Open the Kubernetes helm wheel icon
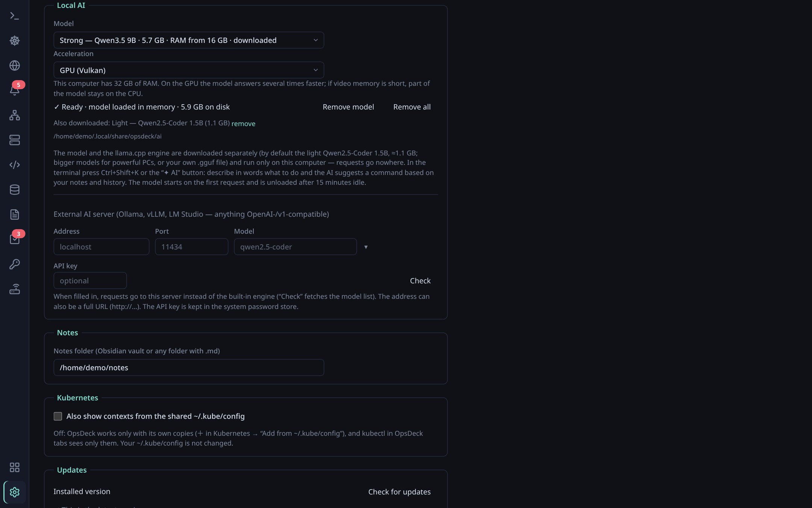The width and height of the screenshot is (812, 508). point(14,41)
